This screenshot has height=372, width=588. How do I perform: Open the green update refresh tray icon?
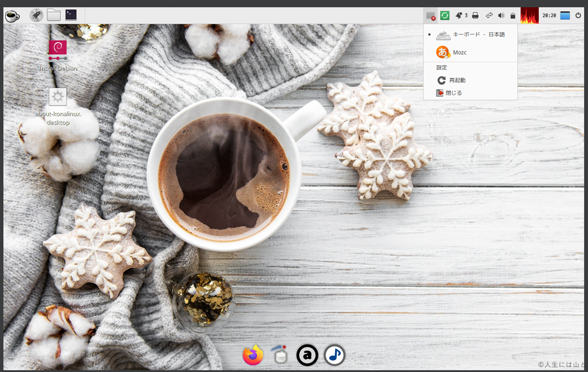point(445,15)
